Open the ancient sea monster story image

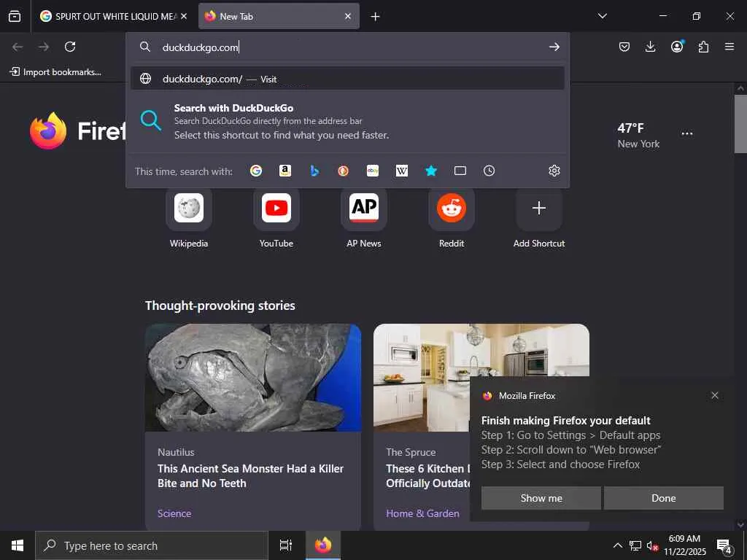click(253, 378)
